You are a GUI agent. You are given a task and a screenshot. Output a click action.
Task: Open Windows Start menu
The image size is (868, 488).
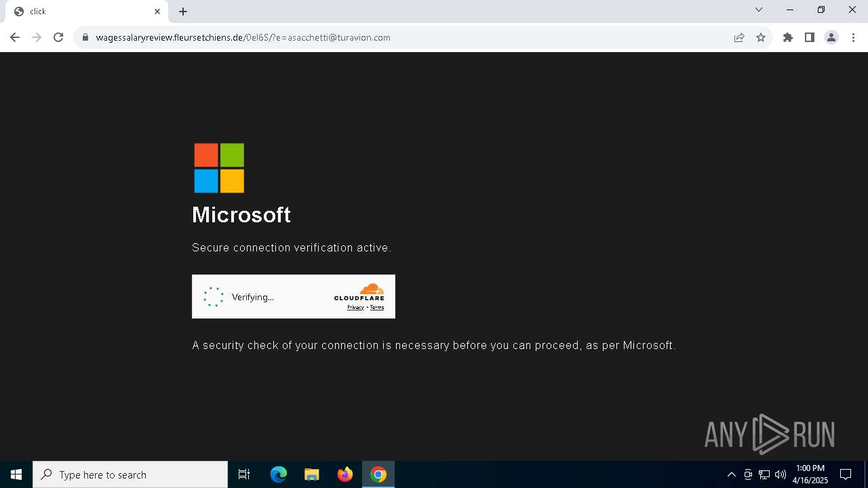(x=16, y=474)
